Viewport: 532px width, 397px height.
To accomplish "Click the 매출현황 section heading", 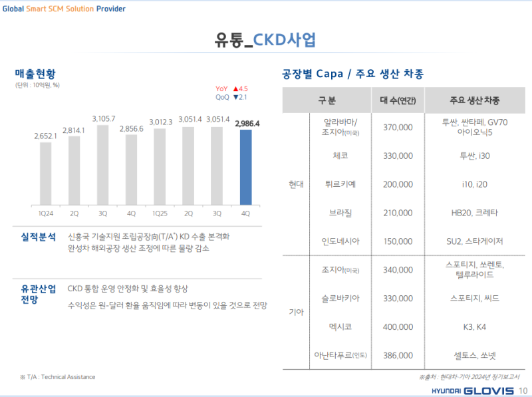I will (35, 74).
